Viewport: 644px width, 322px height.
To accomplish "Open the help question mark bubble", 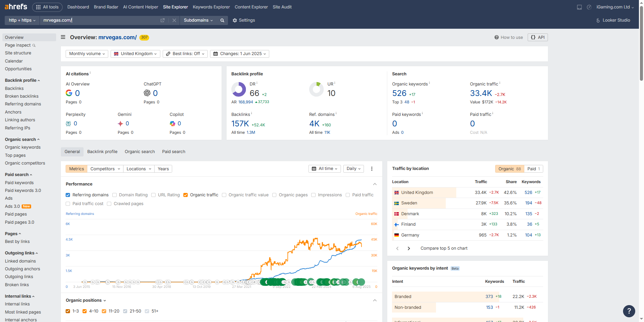I will tap(629, 311).
